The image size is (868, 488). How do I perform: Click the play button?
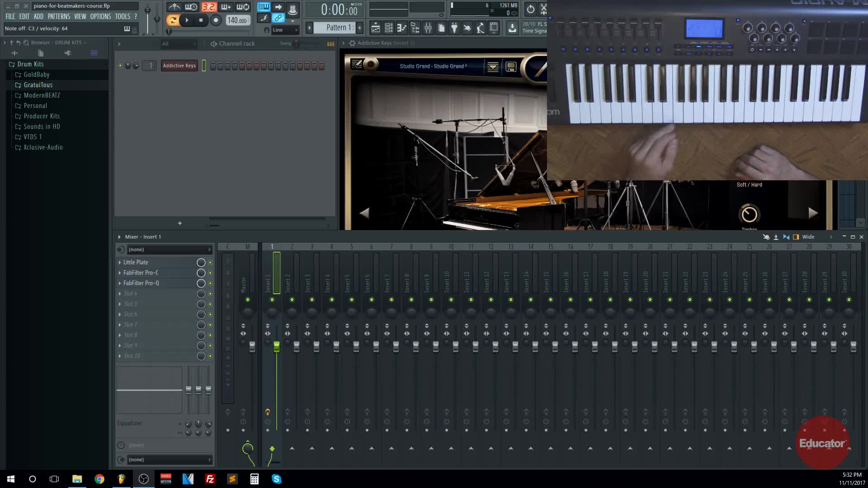point(187,20)
